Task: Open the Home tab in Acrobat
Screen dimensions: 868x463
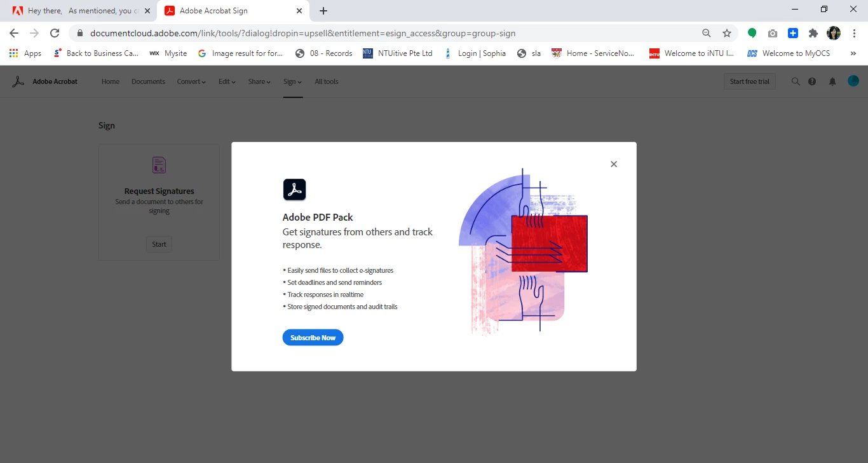Action: pos(111,81)
